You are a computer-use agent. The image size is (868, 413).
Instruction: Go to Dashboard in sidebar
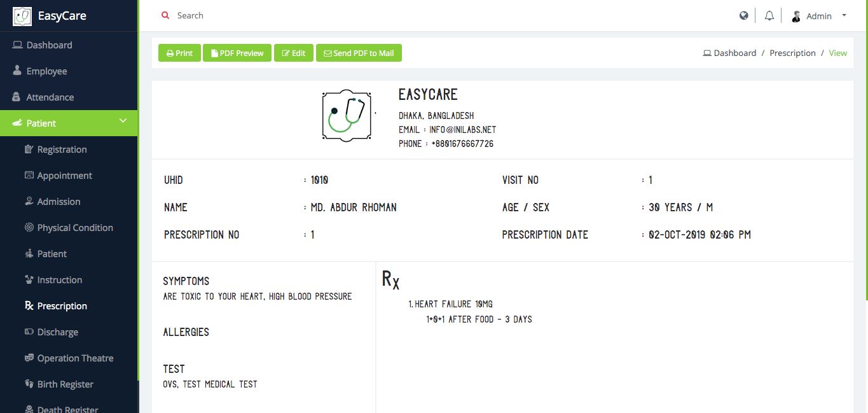[x=49, y=45]
